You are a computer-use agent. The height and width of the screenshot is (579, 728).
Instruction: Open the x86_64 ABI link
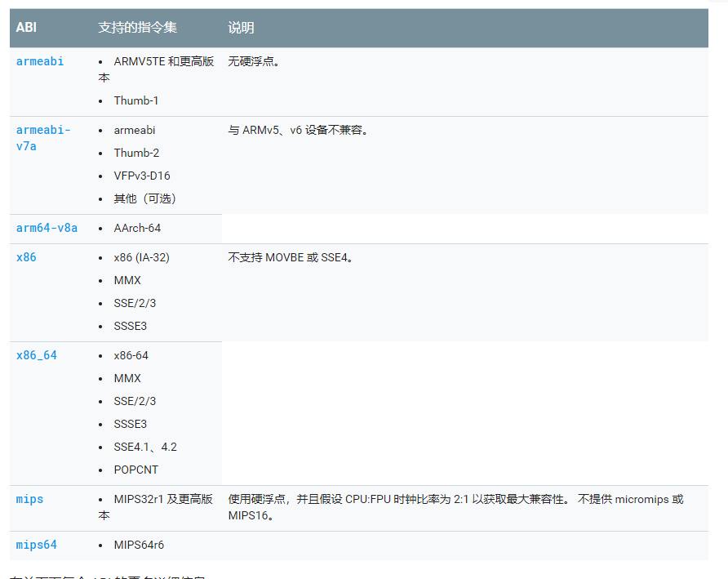click(37, 355)
